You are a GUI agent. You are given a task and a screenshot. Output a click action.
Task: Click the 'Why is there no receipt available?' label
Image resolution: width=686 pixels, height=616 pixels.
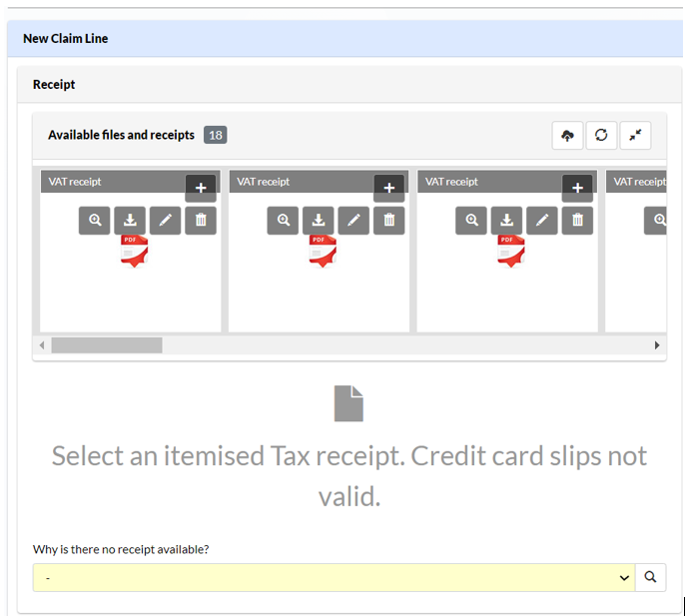pyautogui.click(x=121, y=549)
